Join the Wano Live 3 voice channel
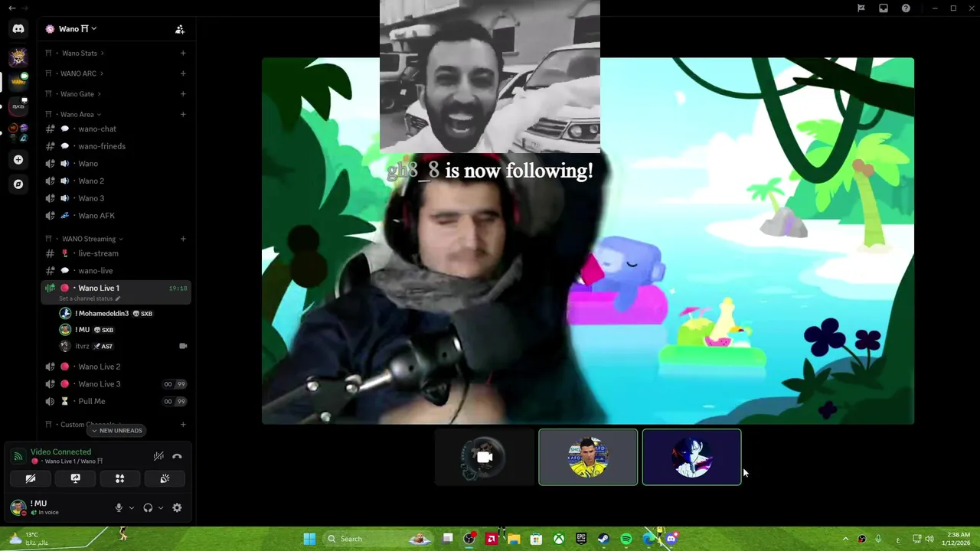Viewport: 980px width, 551px height. click(x=116, y=384)
